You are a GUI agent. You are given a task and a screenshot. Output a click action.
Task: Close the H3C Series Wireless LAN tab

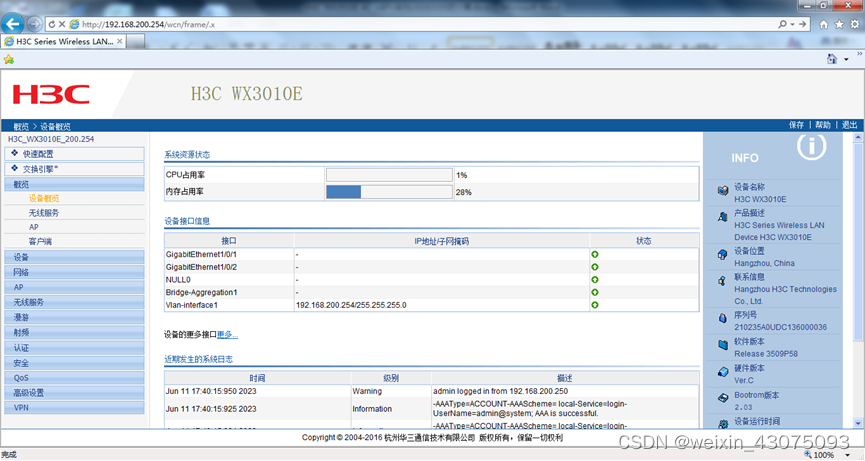[x=120, y=41]
